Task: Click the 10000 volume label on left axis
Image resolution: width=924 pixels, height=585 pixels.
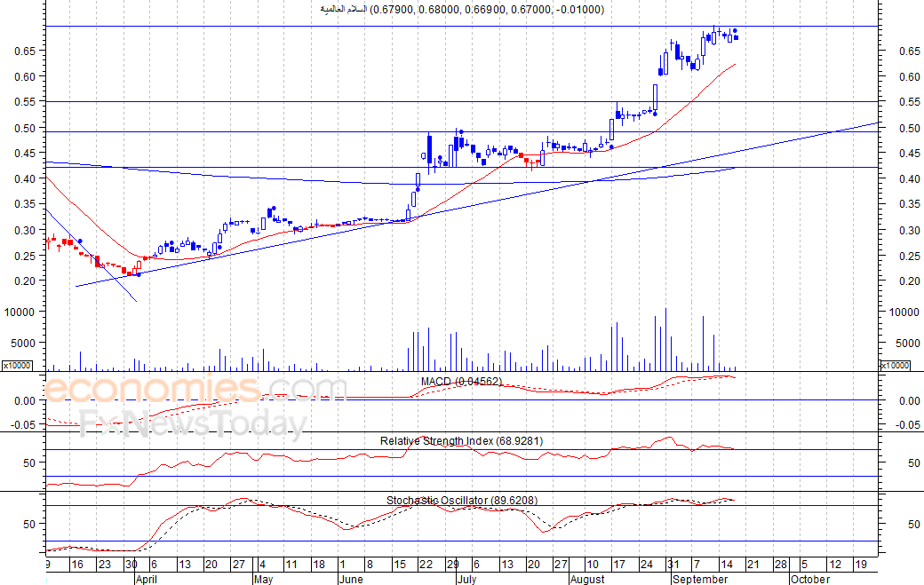Action: 20,312
